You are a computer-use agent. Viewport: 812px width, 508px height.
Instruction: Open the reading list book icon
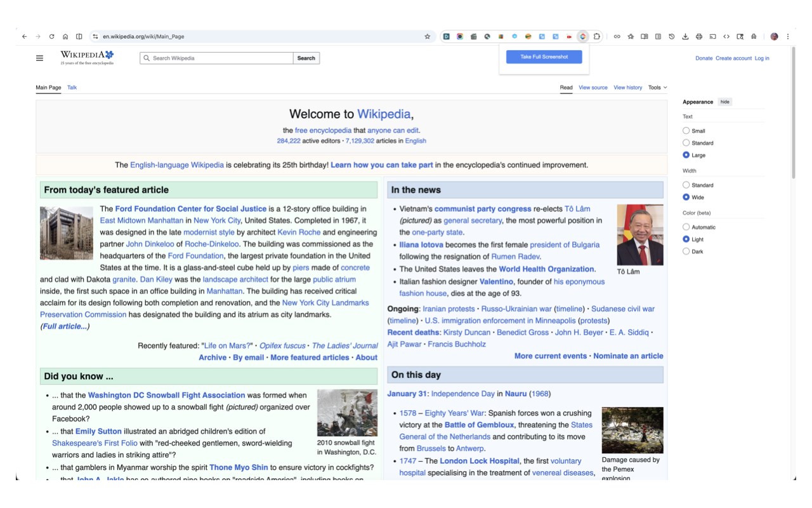(x=645, y=37)
